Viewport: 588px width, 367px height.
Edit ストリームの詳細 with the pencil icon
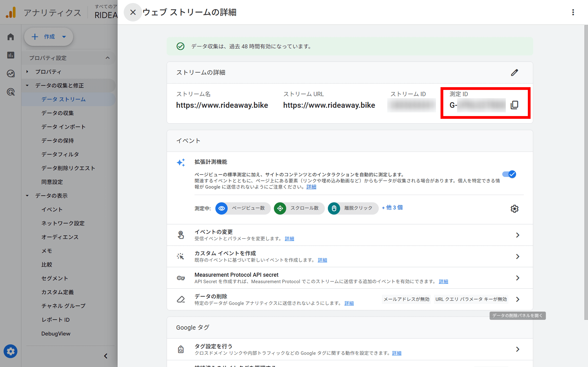pyautogui.click(x=515, y=72)
